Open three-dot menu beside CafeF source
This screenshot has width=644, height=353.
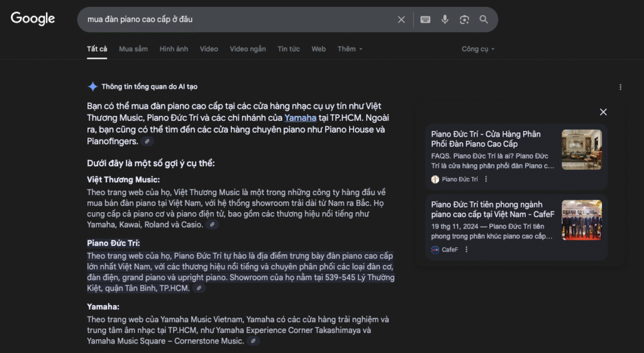tap(466, 249)
